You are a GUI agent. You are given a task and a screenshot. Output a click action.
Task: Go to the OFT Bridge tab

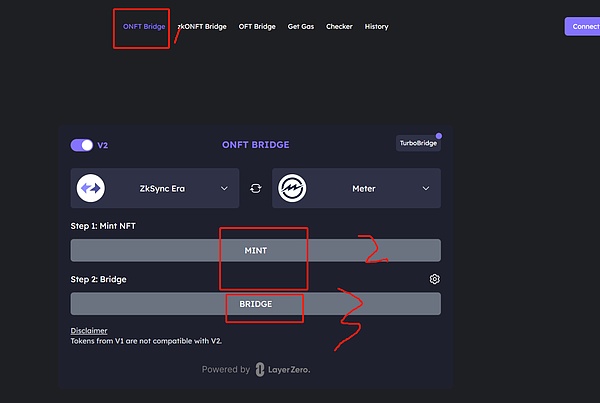click(257, 26)
